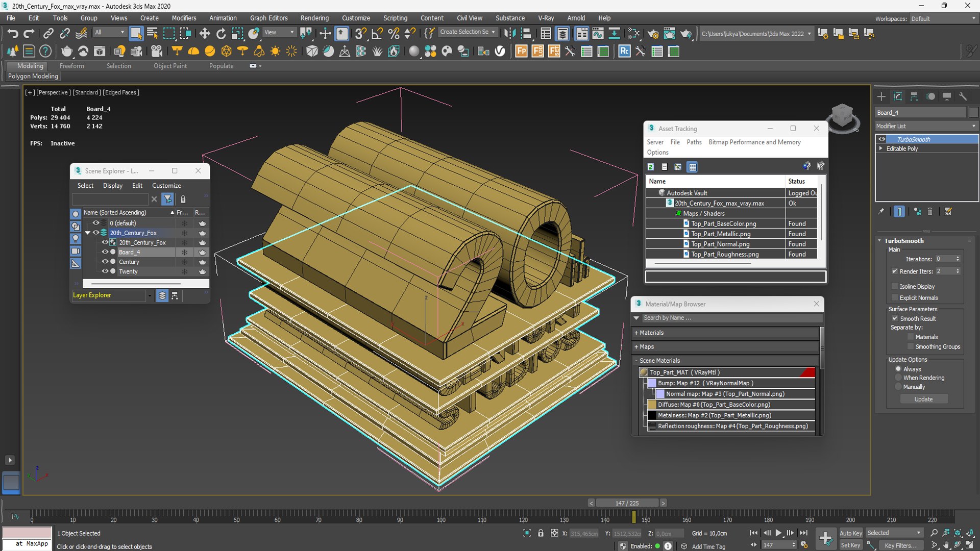Open Paths menu in Asset Tracking
Screen dimensions: 980x551
click(694, 142)
